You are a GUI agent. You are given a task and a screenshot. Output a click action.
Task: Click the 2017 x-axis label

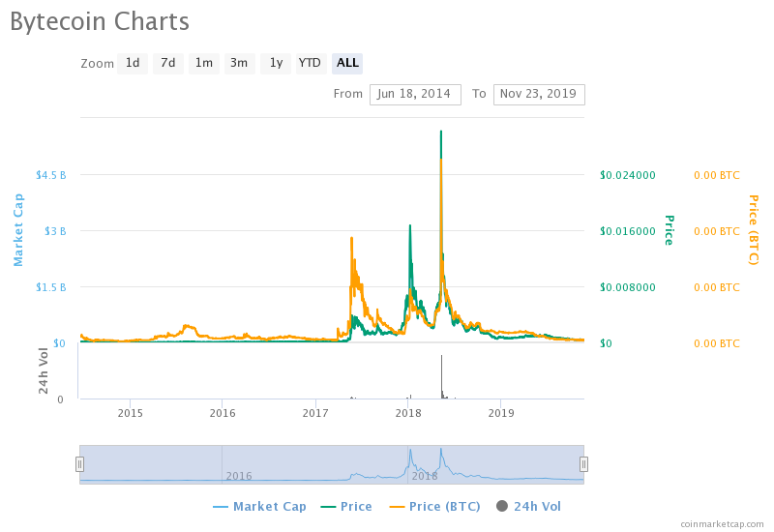pyautogui.click(x=315, y=413)
